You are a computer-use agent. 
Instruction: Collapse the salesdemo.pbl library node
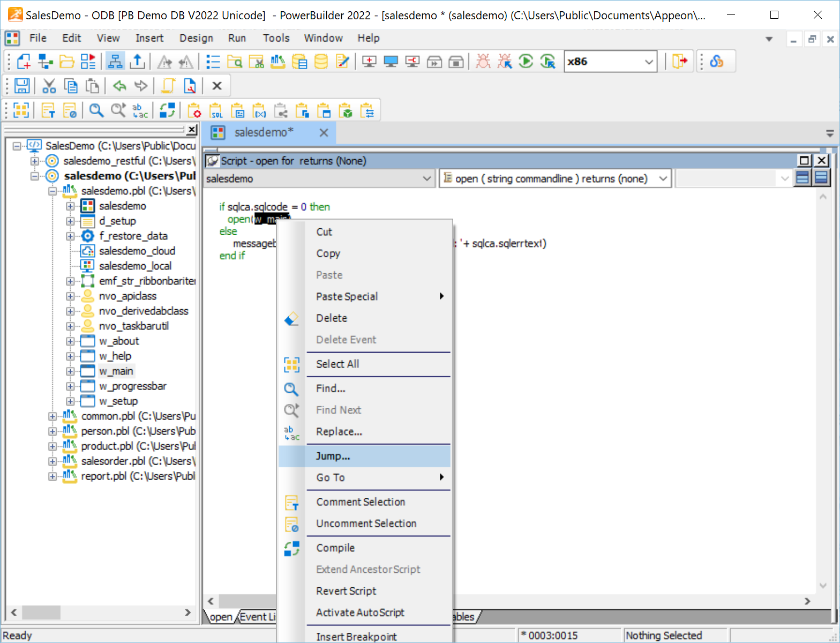click(x=52, y=191)
